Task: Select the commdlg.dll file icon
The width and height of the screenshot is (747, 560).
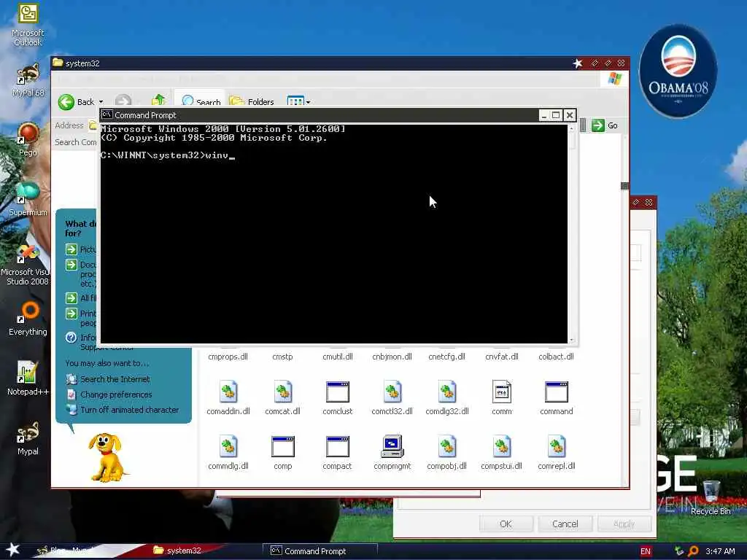Action: [228, 447]
